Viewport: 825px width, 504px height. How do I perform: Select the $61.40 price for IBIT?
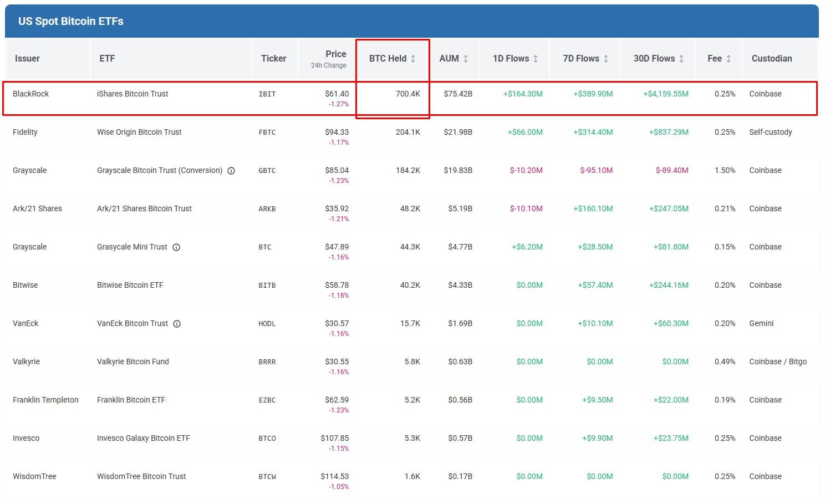click(337, 94)
